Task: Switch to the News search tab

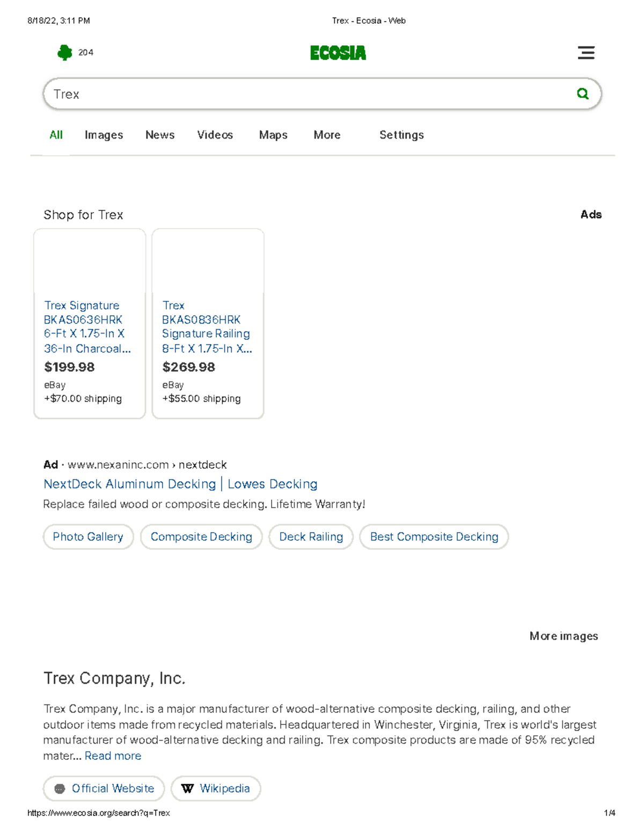Action: pos(159,135)
